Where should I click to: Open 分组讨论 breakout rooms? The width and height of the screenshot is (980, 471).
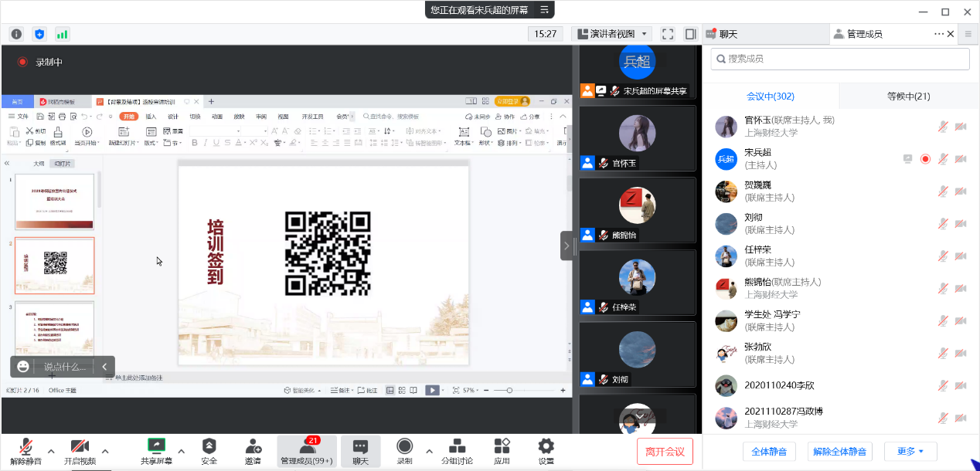point(457,451)
